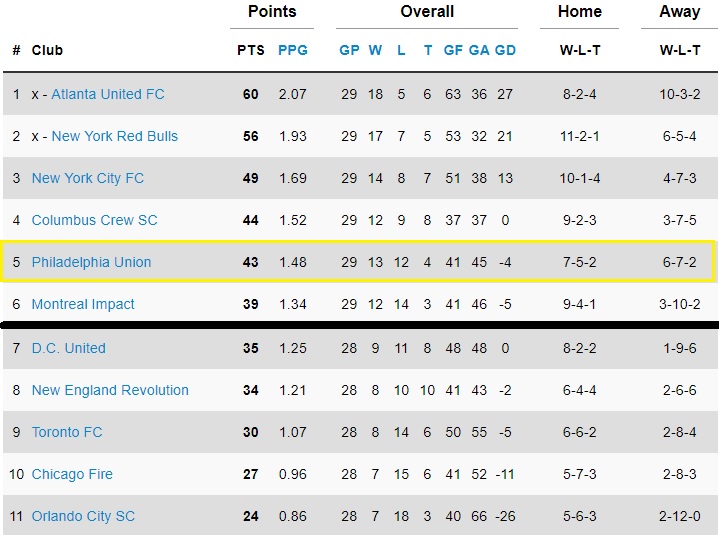Sort the table by PPG column
This screenshot has height=535, width=719.
coord(293,50)
